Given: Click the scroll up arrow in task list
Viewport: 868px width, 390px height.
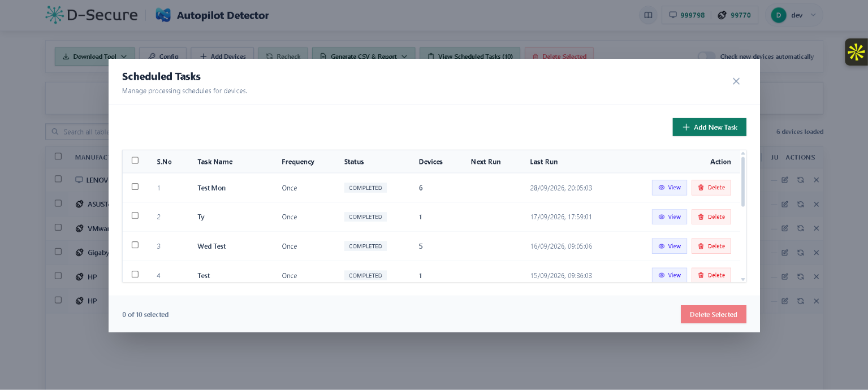Looking at the screenshot, I should coord(743,154).
